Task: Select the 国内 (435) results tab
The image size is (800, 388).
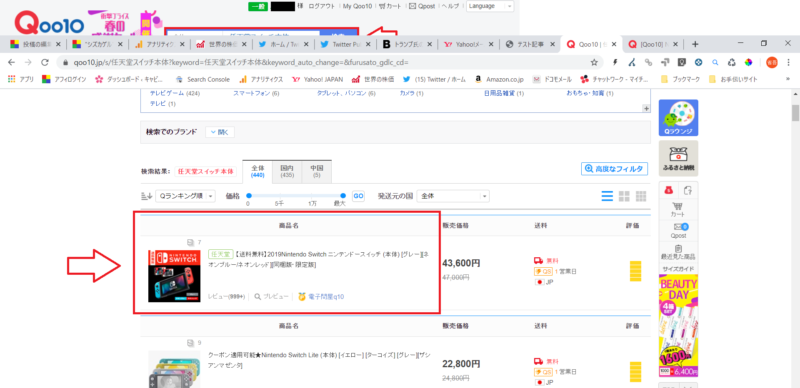Action: tap(287, 171)
